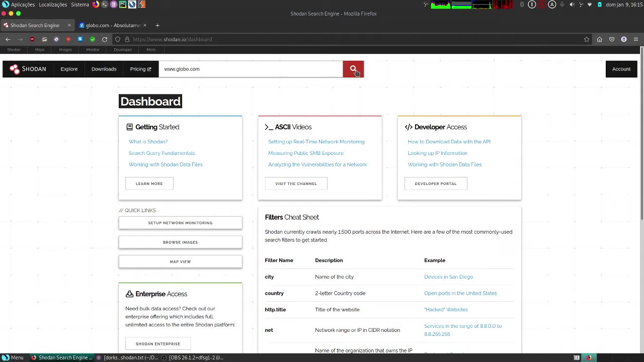The width and height of the screenshot is (644, 362).
Task: Switch to the OBS taskbar window
Action: coord(193,357)
